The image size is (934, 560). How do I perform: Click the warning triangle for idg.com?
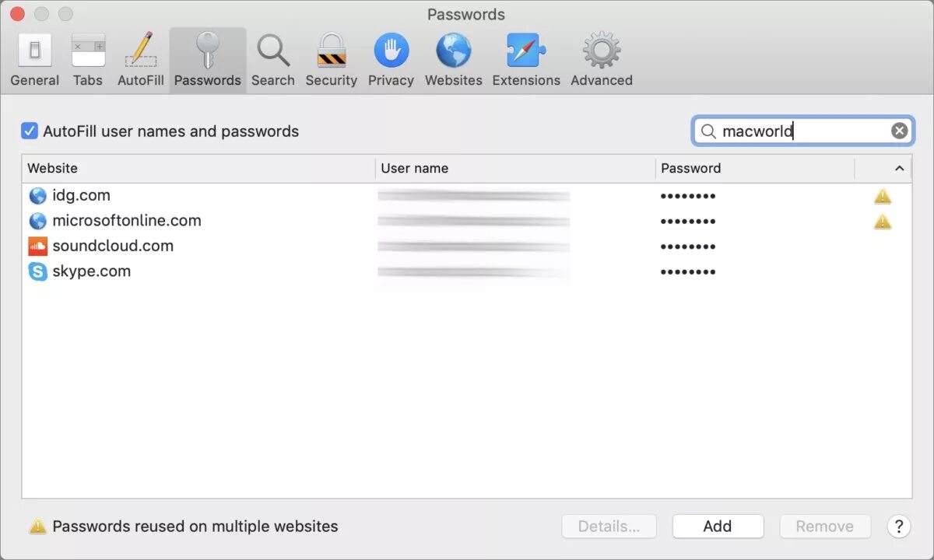coord(883,196)
